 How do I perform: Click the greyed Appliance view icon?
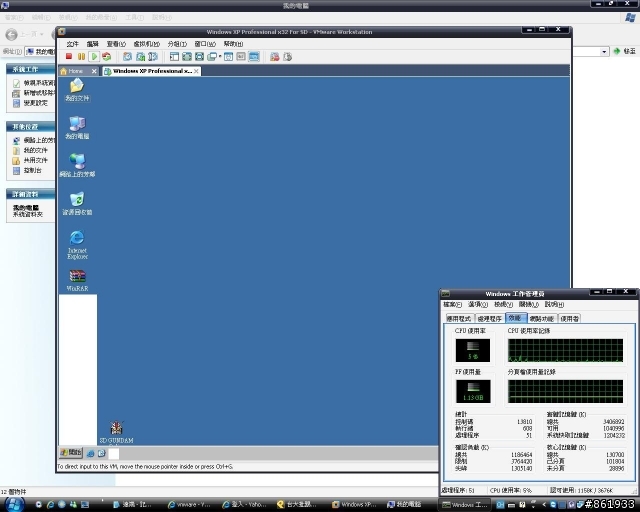(x=241, y=57)
